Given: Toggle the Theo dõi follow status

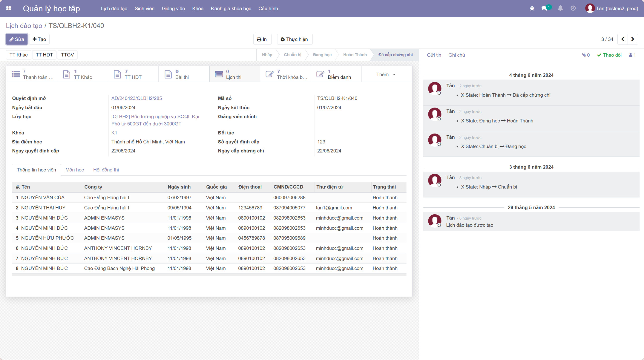Looking at the screenshot, I should [609, 55].
